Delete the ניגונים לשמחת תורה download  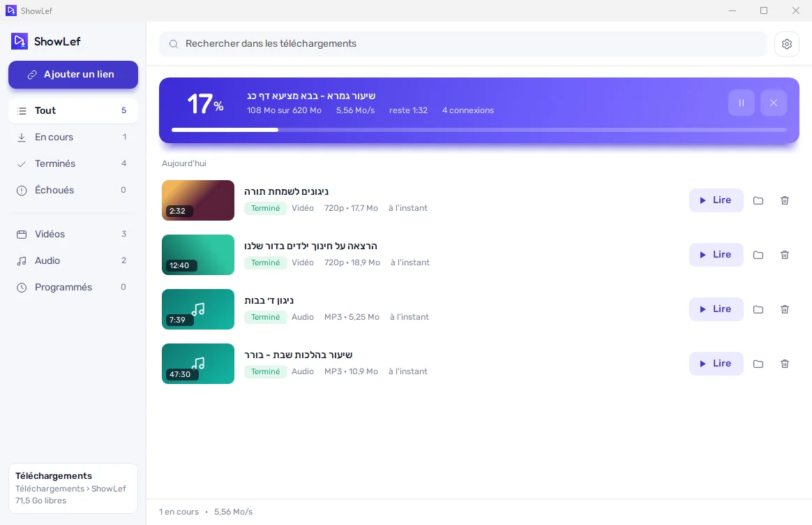[x=785, y=200]
